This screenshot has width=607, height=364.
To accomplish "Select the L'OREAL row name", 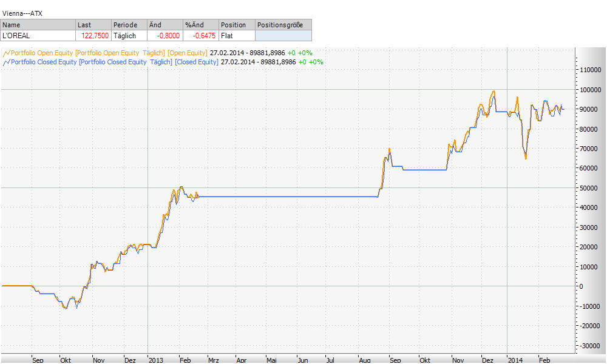I will 16,36.
